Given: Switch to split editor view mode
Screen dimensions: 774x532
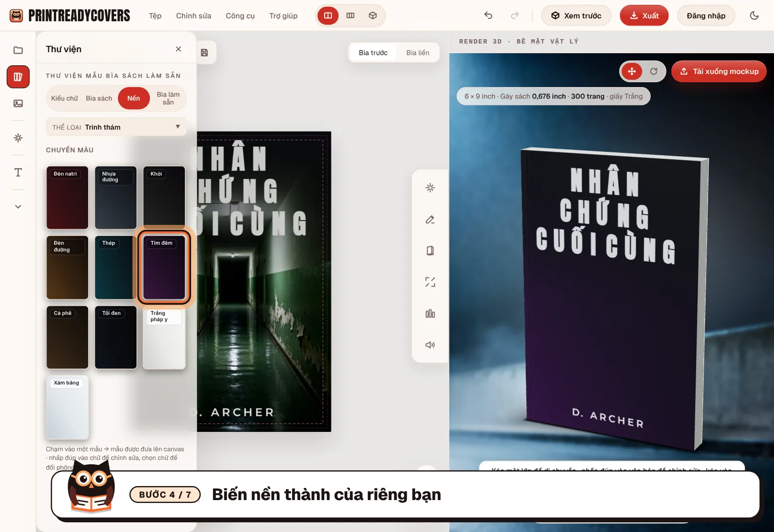Looking at the screenshot, I should tap(328, 15).
